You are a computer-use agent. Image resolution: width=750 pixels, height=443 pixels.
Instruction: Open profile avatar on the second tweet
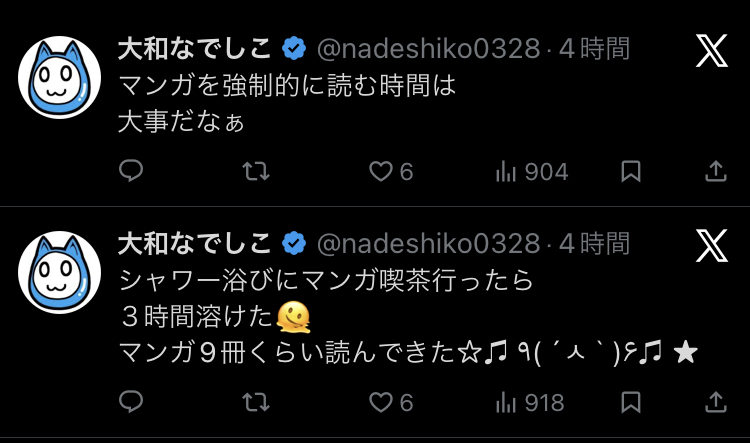tap(59, 272)
